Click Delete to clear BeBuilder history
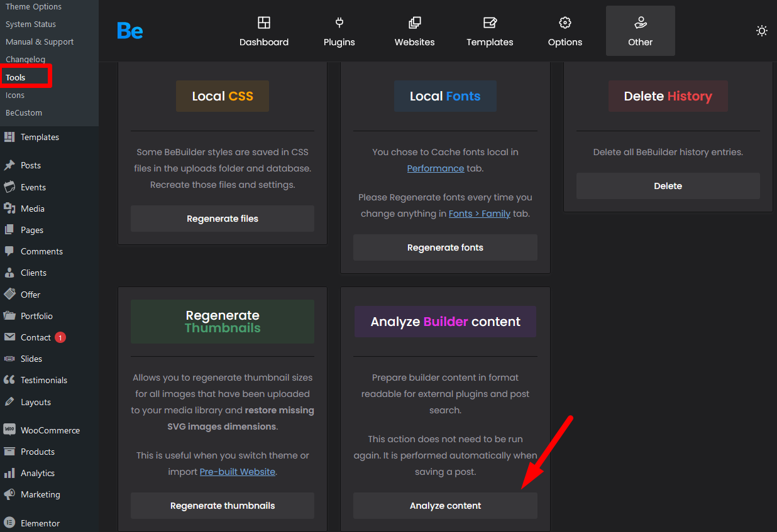This screenshot has width=777, height=532. [x=668, y=186]
